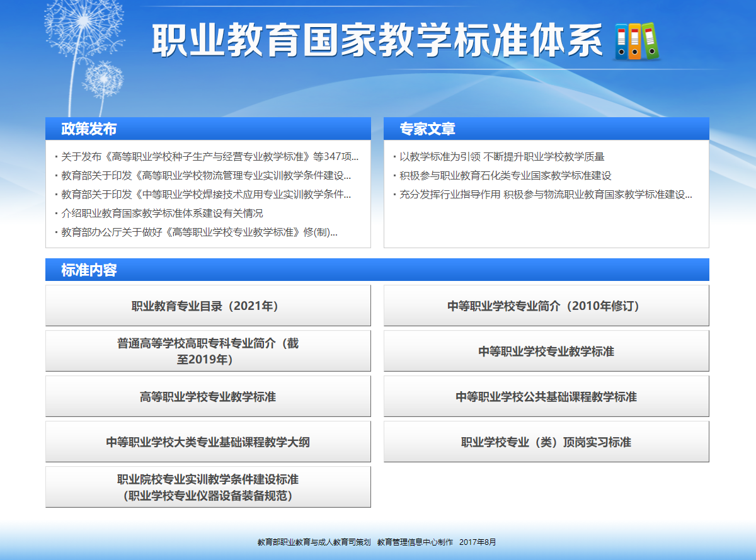
Task: Open the 347项 teaching standards announcement link
Action: pos(209,157)
